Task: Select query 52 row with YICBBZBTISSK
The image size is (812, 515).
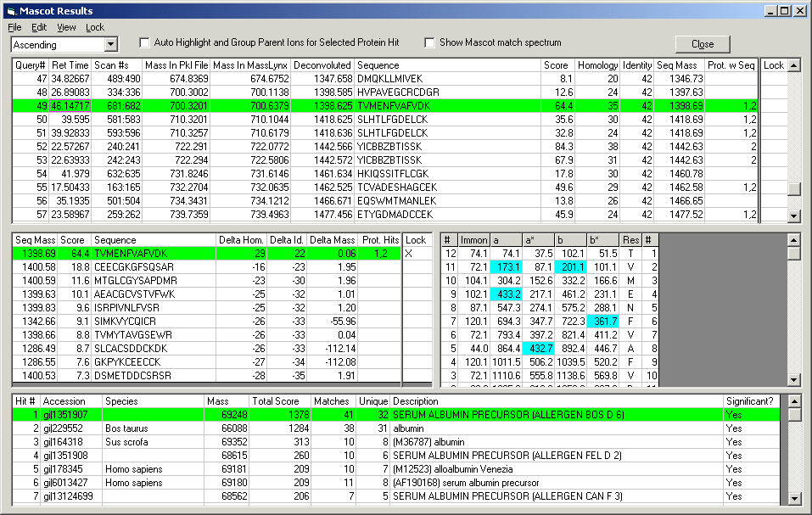Action: pyautogui.click(x=385, y=147)
